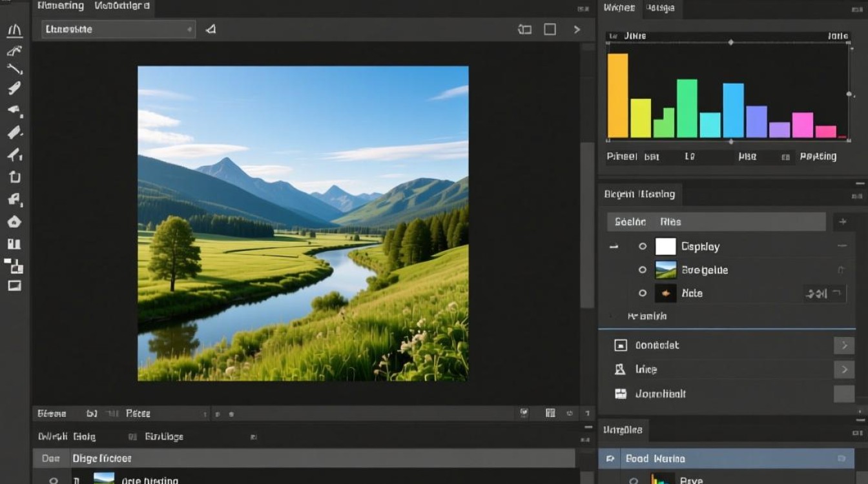Switch to the second tab at top left

point(122,6)
